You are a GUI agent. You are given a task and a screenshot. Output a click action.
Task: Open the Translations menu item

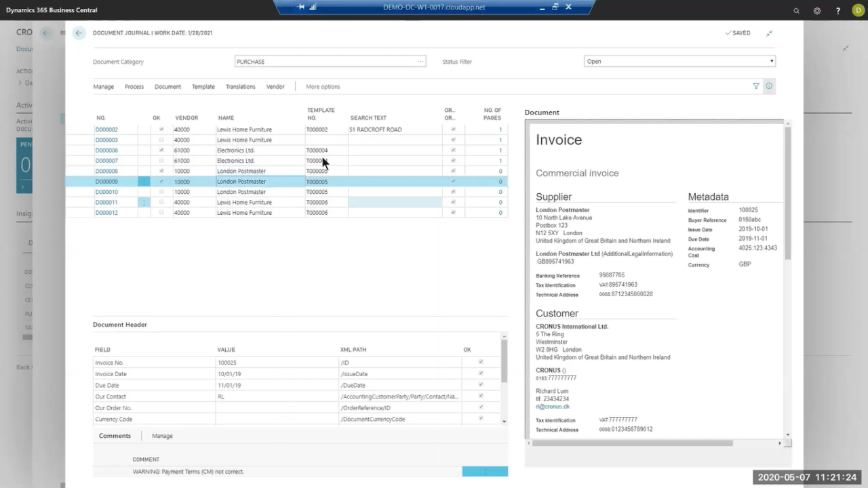[240, 86]
